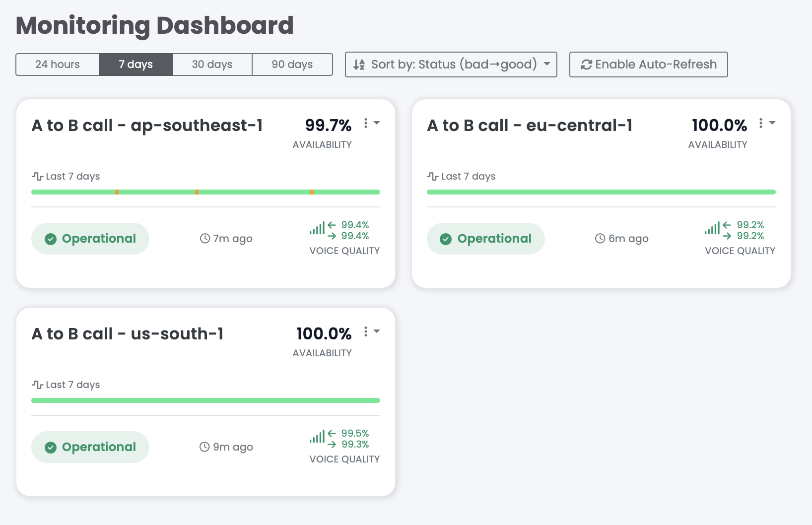The width and height of the screenshot is (812, 525).
Task: Click the checkmark icon in us-south-1 Operational badge
Action: click(51, 447)
